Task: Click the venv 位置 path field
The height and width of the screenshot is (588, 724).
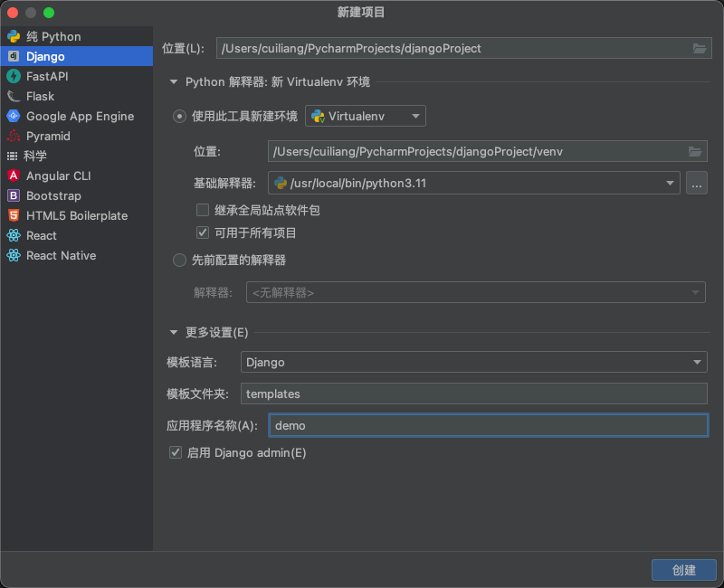Action: [487, 151]
